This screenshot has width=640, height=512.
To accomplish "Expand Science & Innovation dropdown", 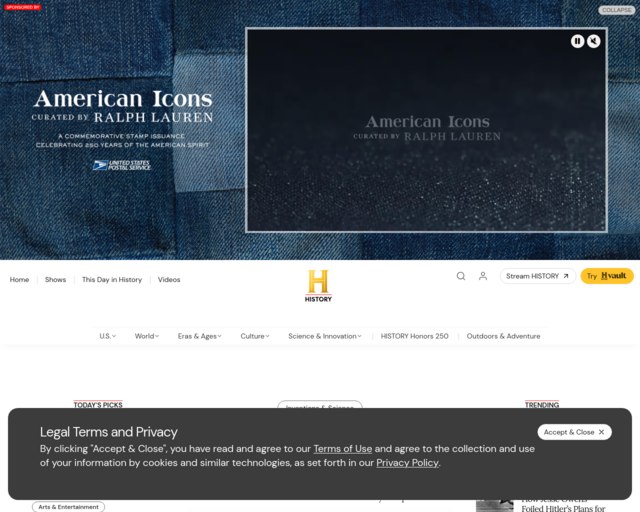I will tap(325, 336).
